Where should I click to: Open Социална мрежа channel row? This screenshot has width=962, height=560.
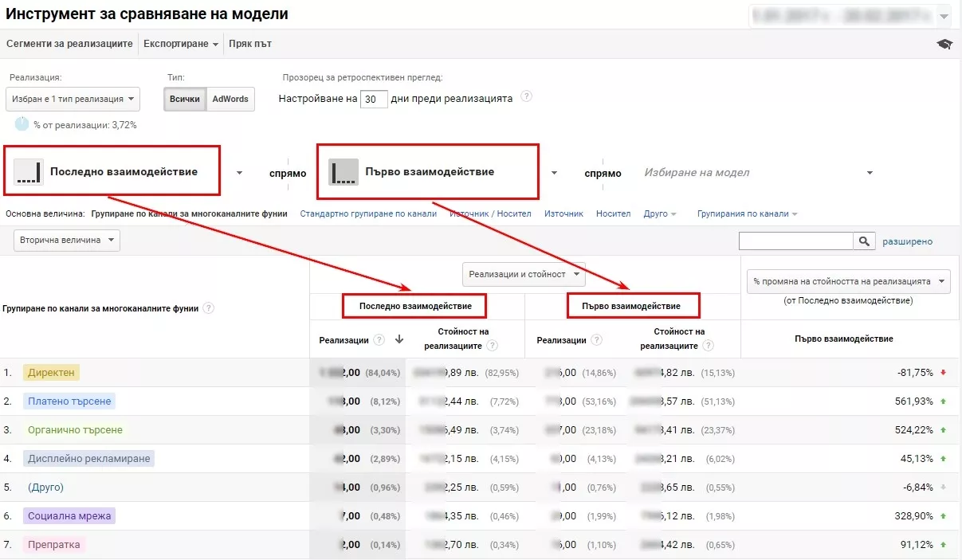coord(69,515)
